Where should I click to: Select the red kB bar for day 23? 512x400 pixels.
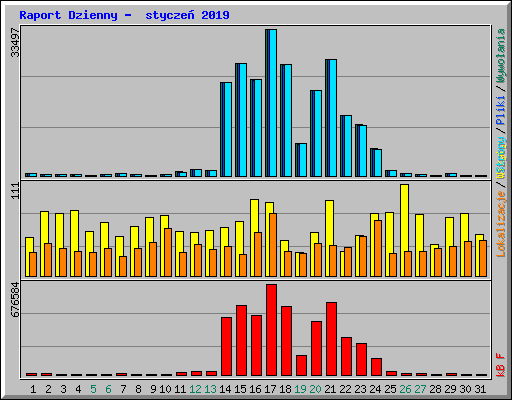click(x=361, y=360)
